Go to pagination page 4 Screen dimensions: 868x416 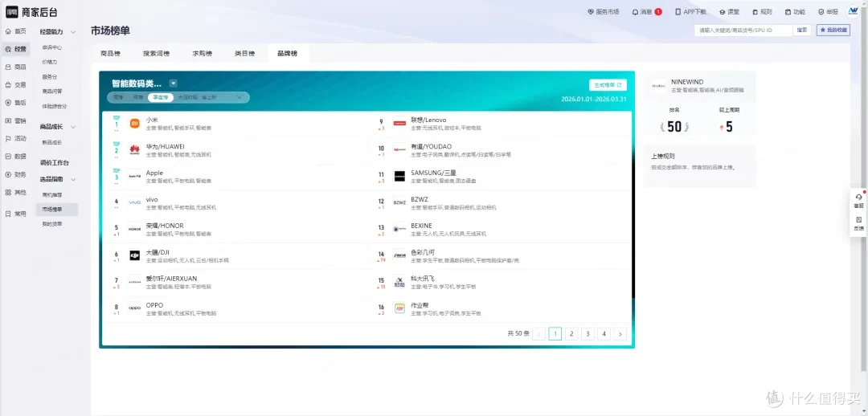click(604, 333)
